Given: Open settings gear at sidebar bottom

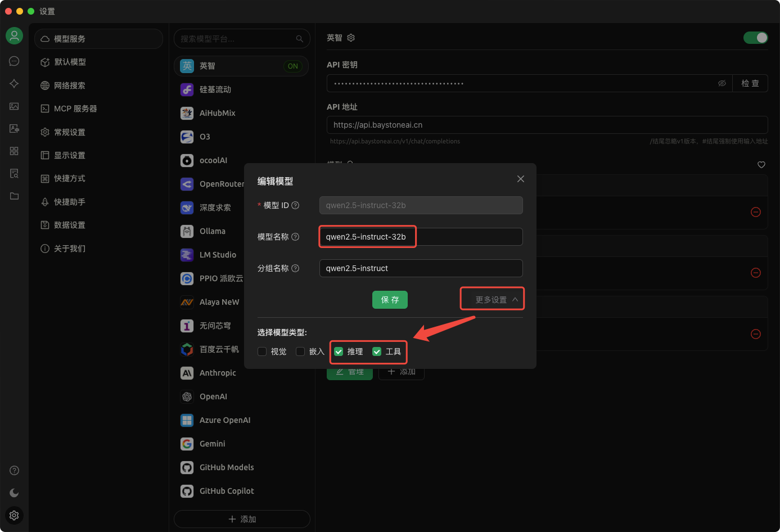Looking at the screenshot, I should coord(14,515).
